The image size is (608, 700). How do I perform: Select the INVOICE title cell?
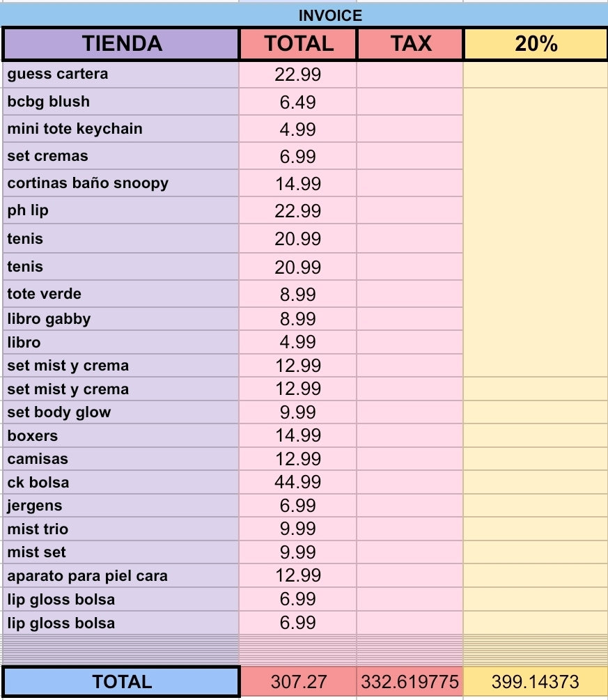(330, 15)
